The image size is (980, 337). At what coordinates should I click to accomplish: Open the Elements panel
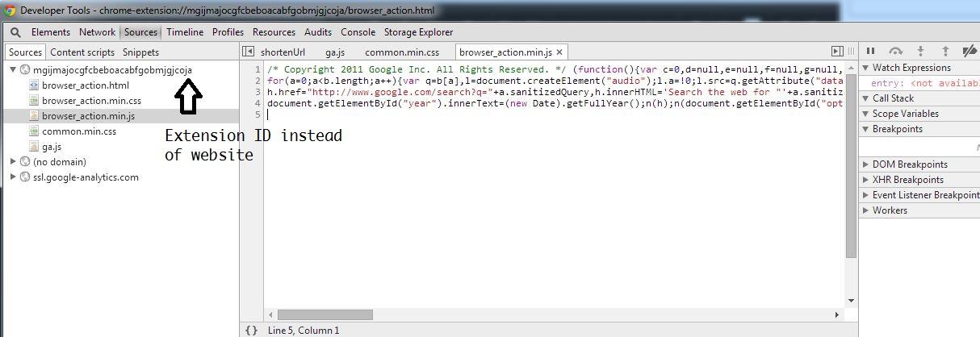pos(51,32)
